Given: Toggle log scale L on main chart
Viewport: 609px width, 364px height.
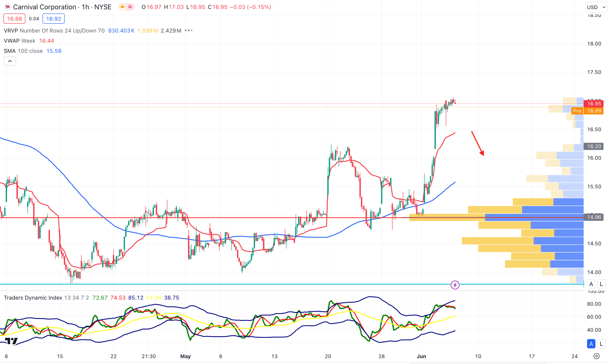Looking at the screenshot, I should (x=601, y=284).
